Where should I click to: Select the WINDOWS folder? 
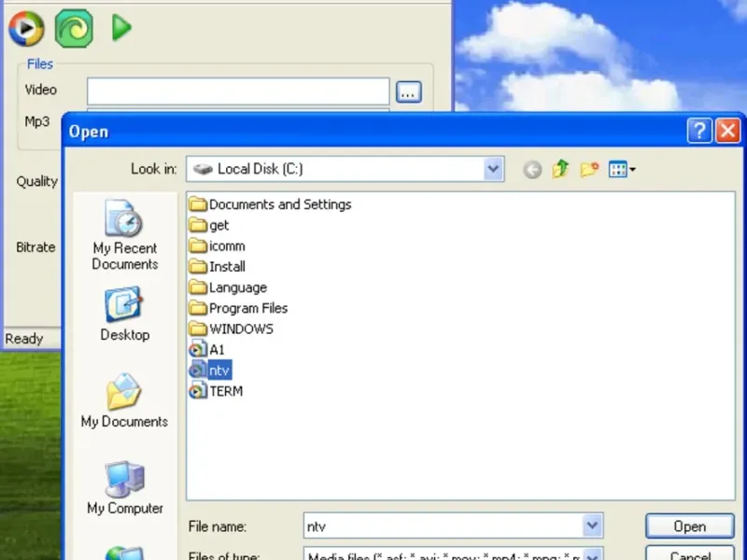coord(231,329)
